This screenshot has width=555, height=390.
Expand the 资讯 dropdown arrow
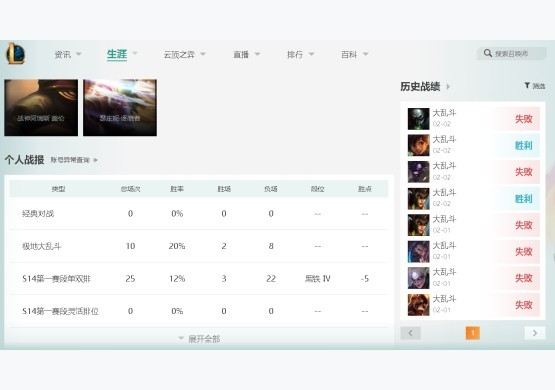[79, 54]
